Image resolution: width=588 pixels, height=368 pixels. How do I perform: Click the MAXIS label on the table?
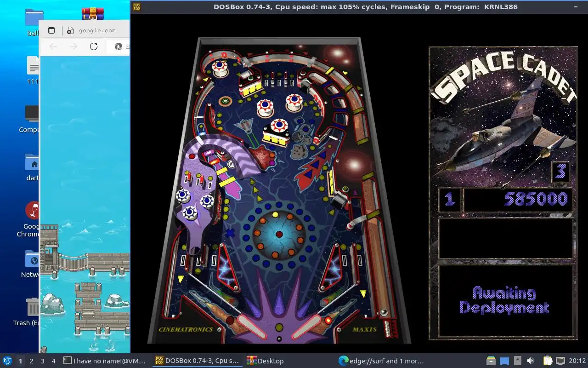click(x=365, y=329)
